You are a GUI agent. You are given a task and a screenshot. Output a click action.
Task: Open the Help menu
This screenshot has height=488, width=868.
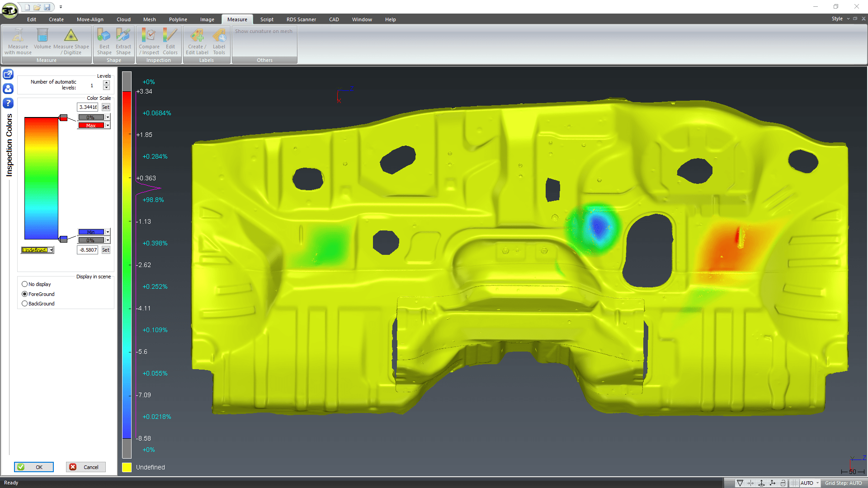pyautogui.click(x=390, y=19)
